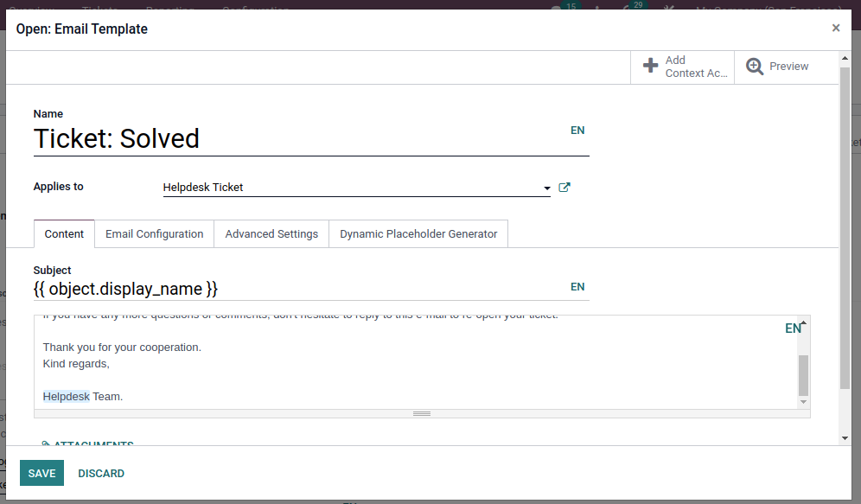The height and width of the screenshot is (504, 861).
Task: Click the Add Context Action plus icon
Action: (x=651, y=66)
